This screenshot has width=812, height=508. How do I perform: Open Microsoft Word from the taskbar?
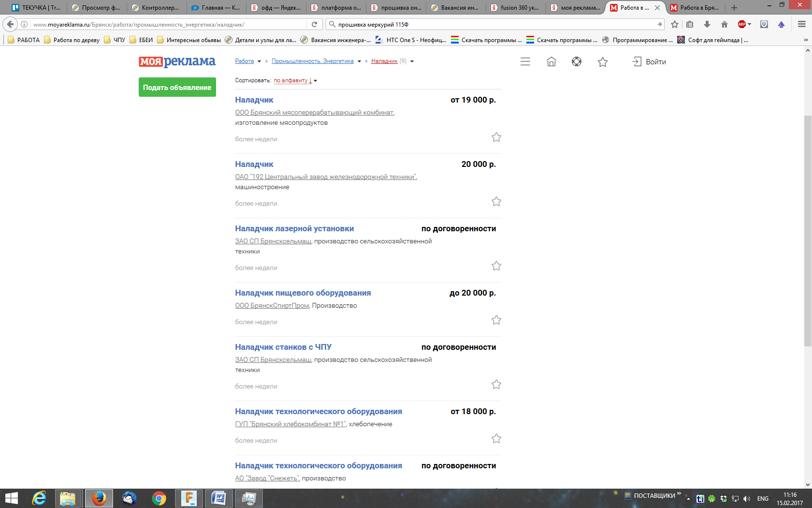tap(218, 498)
